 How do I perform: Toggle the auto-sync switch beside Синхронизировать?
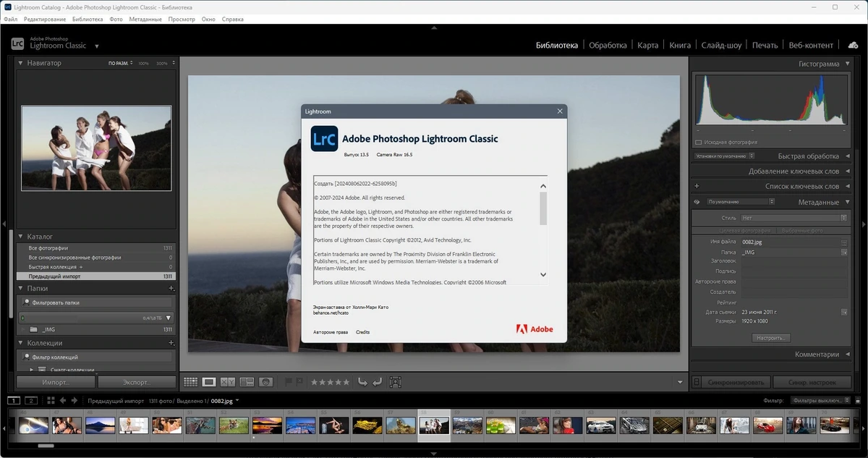696,382
